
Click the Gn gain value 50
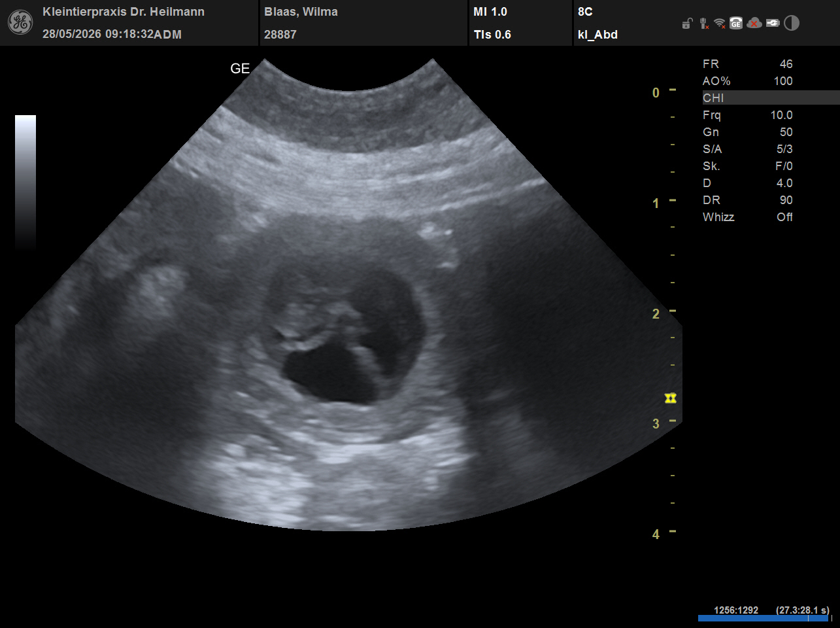[x=786, y=132]
